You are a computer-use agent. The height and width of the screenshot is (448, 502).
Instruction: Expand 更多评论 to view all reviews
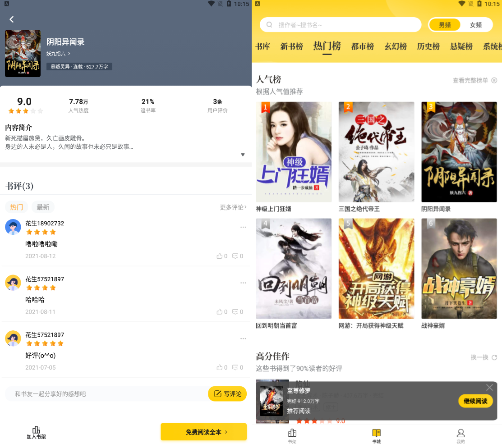[x=233, y=207]
